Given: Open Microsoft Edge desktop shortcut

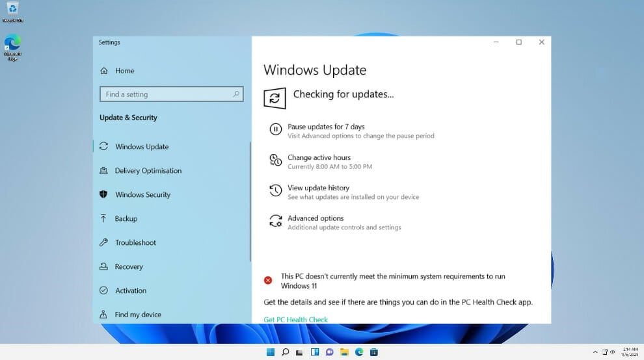Looking at the screenshot, I should pos(12,48).
